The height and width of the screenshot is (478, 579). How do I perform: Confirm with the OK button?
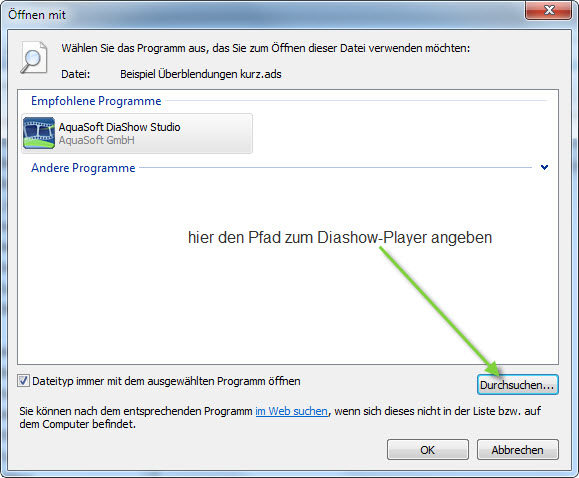coord(428,450)
